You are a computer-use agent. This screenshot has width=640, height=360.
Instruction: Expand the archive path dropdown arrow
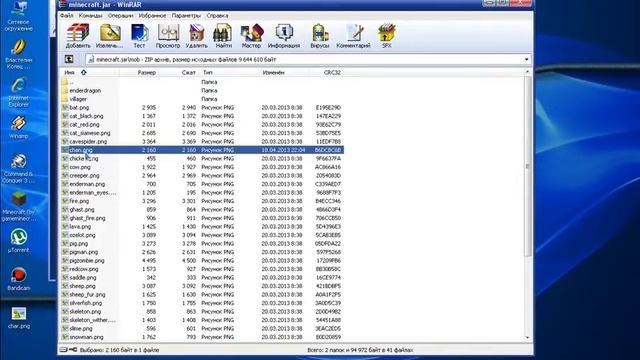526,59
